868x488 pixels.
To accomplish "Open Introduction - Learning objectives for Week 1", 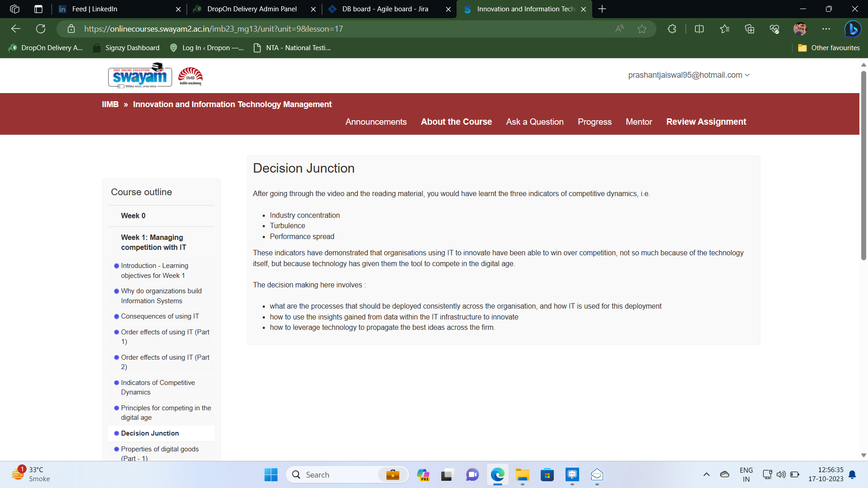I will point(155,271).
